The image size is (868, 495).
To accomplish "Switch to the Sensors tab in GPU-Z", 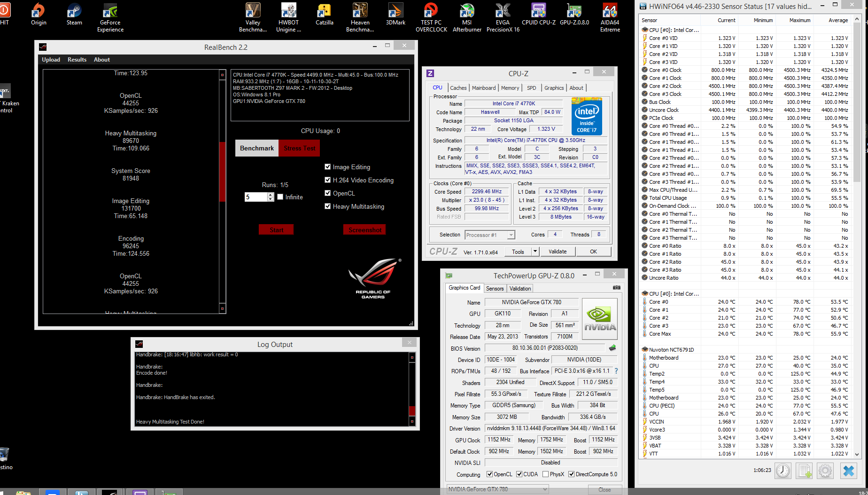I will pyautogui.click(x=495, y=289).
